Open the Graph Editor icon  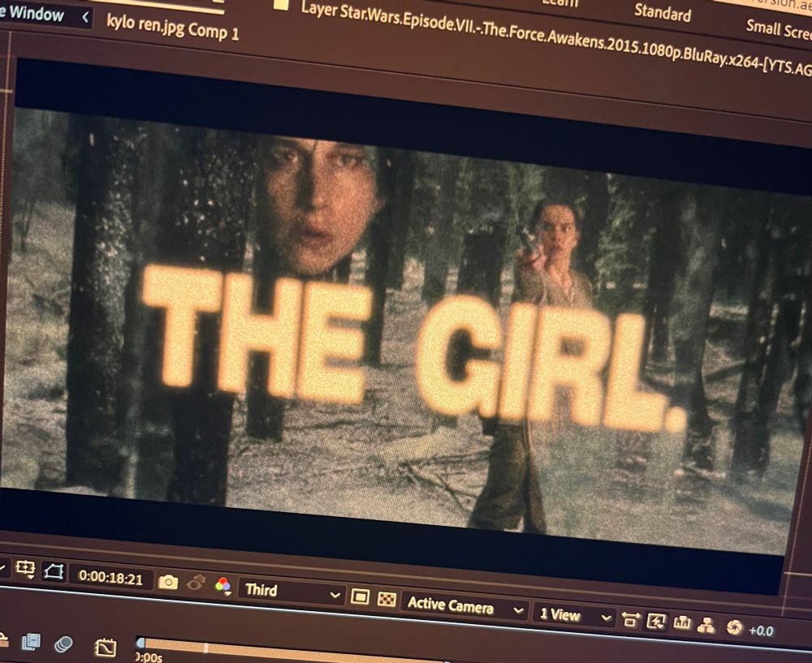pos(105,647)
